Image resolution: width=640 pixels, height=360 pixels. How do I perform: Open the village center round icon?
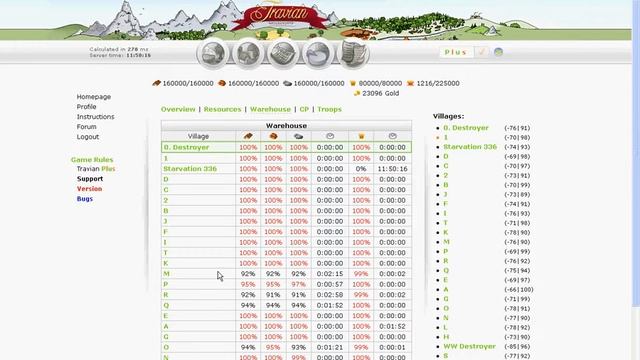pyautogui.click(x=248, y=53)
